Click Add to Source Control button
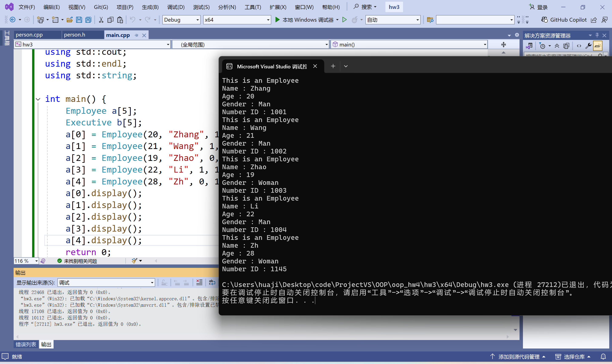This screenshot has height=364, width=612. click(x=518, y=357)
